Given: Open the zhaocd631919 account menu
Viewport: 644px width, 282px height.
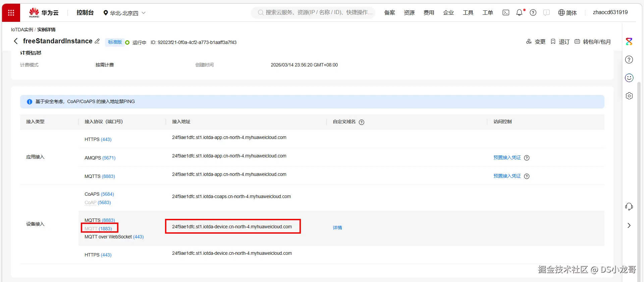Looking at the screenshot, I should pos(610,12).
